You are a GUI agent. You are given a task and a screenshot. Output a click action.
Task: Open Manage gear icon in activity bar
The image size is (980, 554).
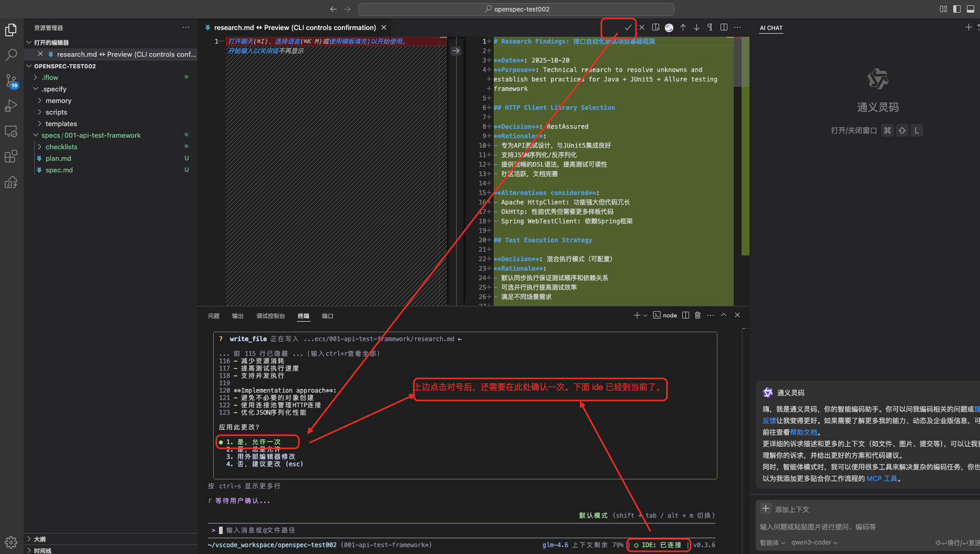(11, 542)
